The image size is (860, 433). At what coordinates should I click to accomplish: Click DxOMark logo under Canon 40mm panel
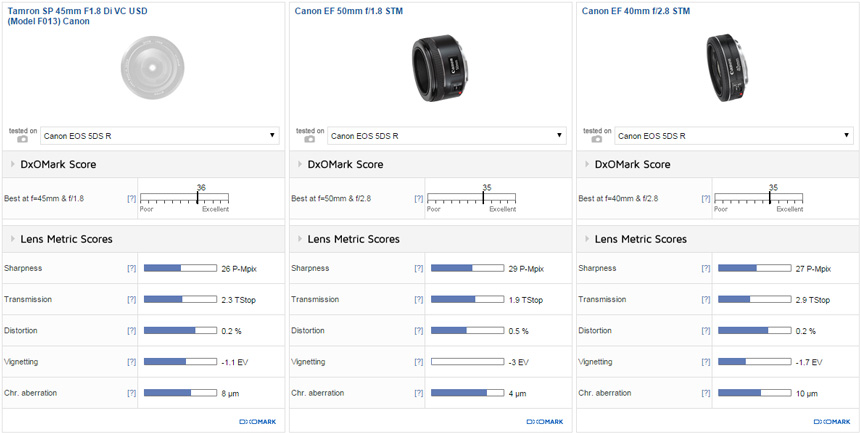click(x=832, y=421)
